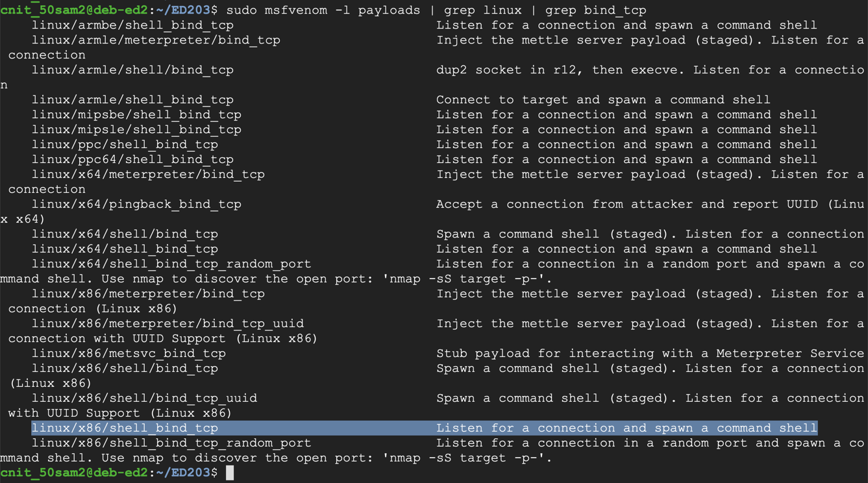Click the linux/x64/meterpreter/bind_tcp payload name
The height and width of the screenshot is (483, 868).
[148, 175]
